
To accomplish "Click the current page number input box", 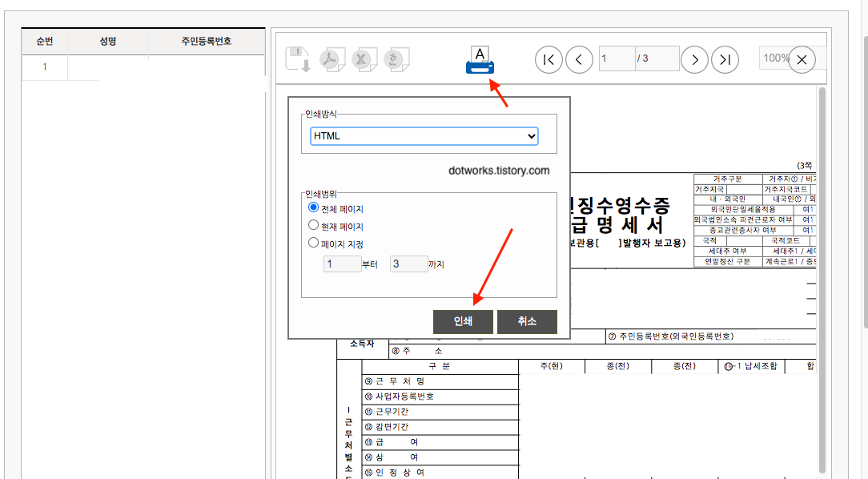I will click(x=617, y=58).
